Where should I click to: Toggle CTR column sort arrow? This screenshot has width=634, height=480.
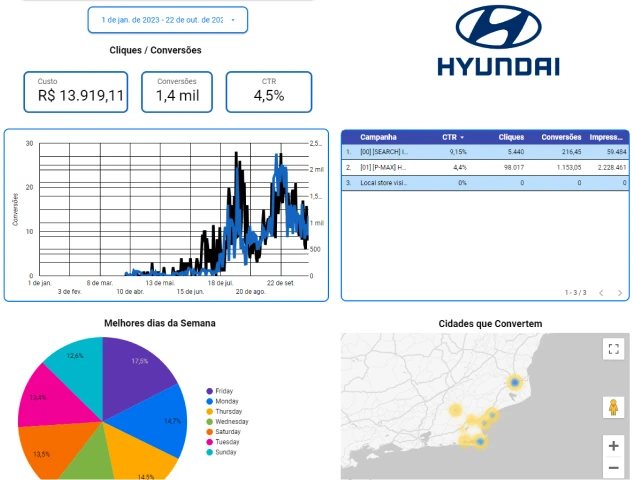[462, 137]
